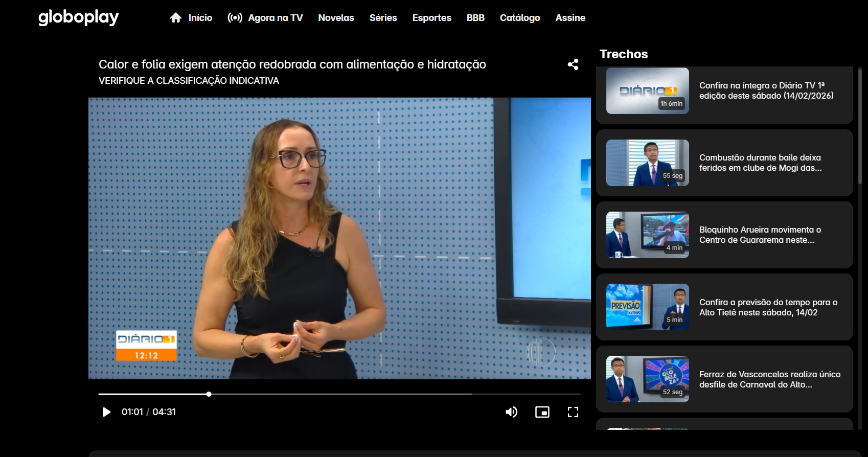Viewport: 868px width, 457px height.
Task: Select 'Combustão durante baile' clip title
Action: [760, 163]
